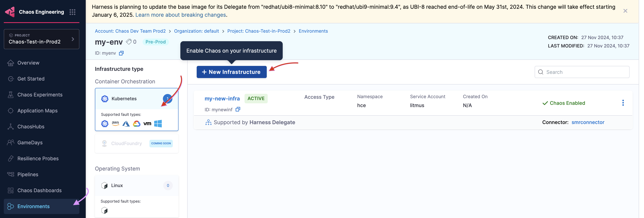Screen dimensions: 644x218
Task: Click the Harness logo icon
Action: (10, 12)
